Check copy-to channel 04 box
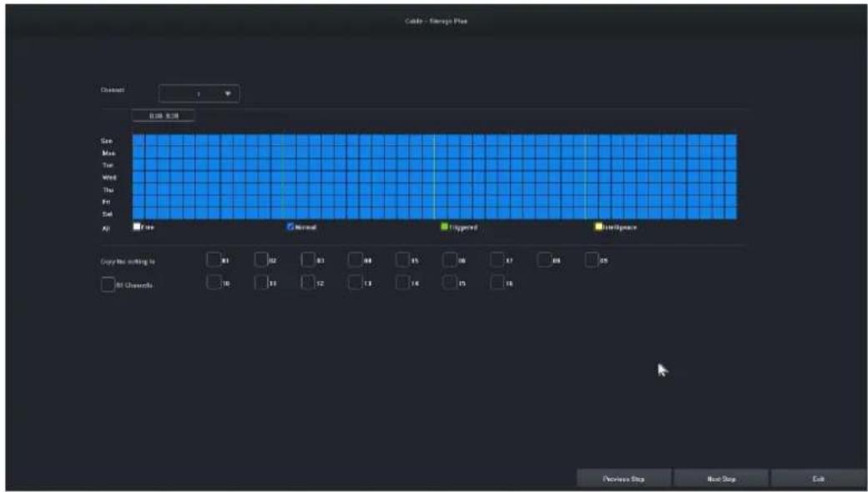Image resolution: width=868 pixels, height=492 pixels. [x=356, y=260]
